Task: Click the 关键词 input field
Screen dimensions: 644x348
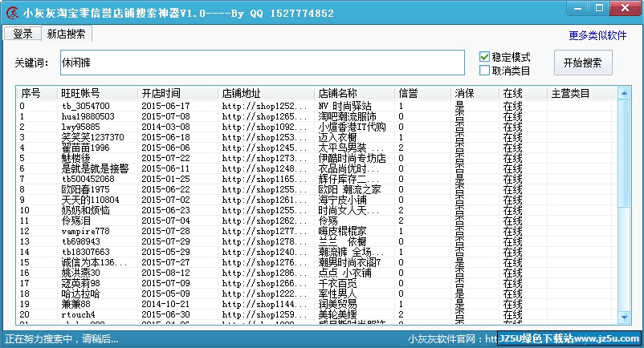Action: tap(262, 63)
